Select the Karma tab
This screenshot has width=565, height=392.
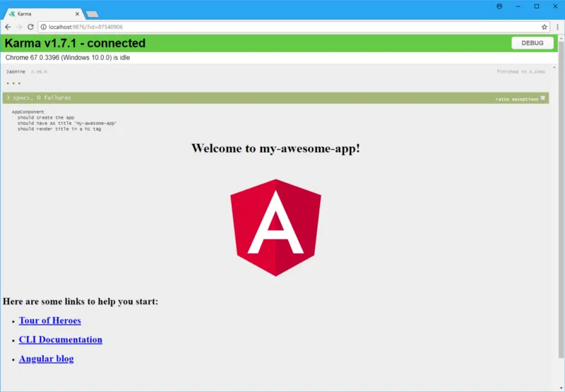click(x=44, y=13)
